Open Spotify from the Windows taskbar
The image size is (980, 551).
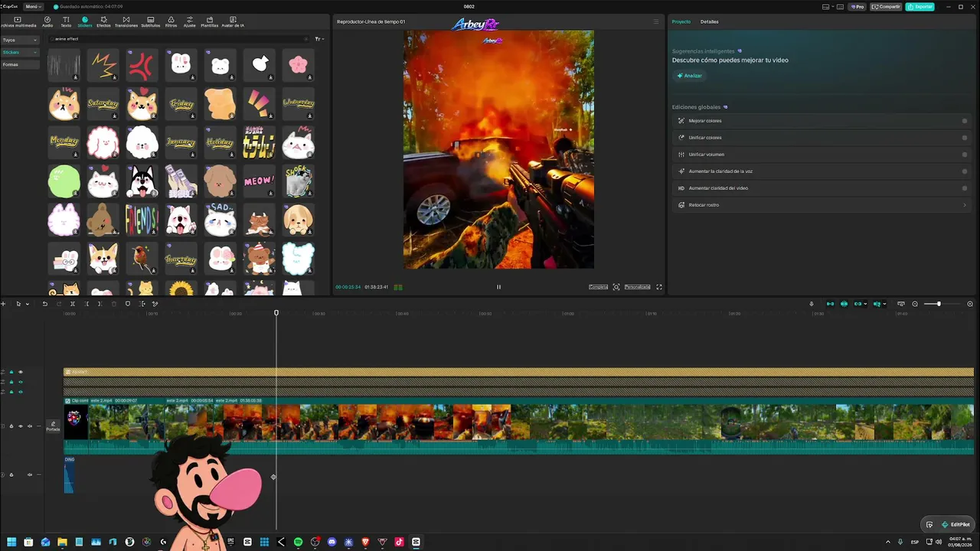(x=298, y=542)
